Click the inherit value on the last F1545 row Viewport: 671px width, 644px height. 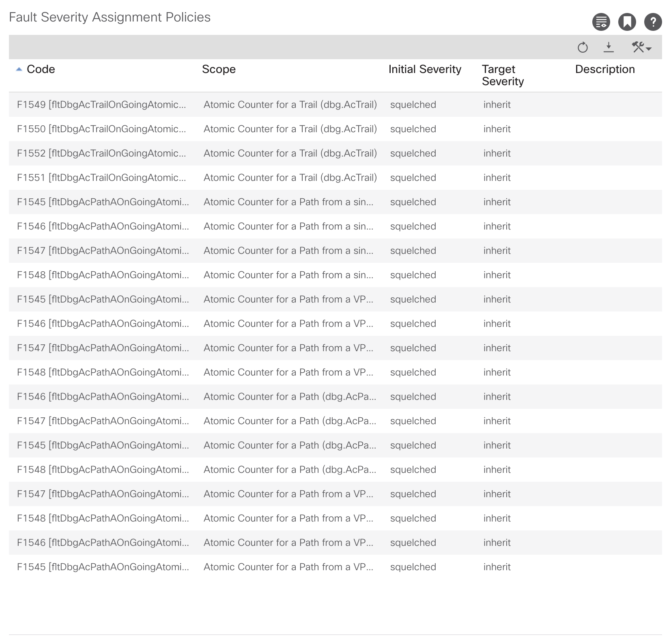(497, 567)
